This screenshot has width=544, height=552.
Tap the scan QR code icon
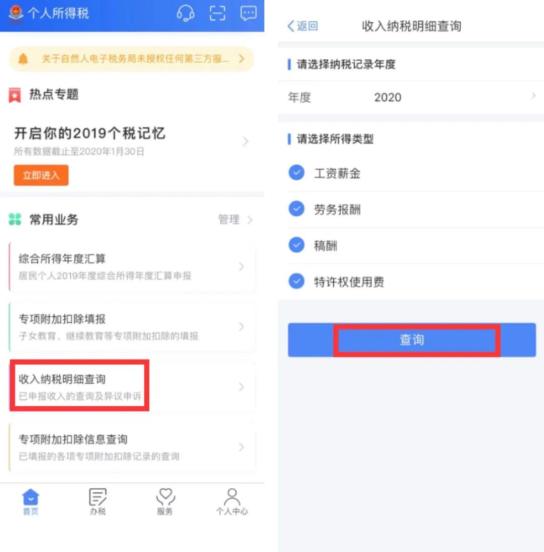(217, 13)
